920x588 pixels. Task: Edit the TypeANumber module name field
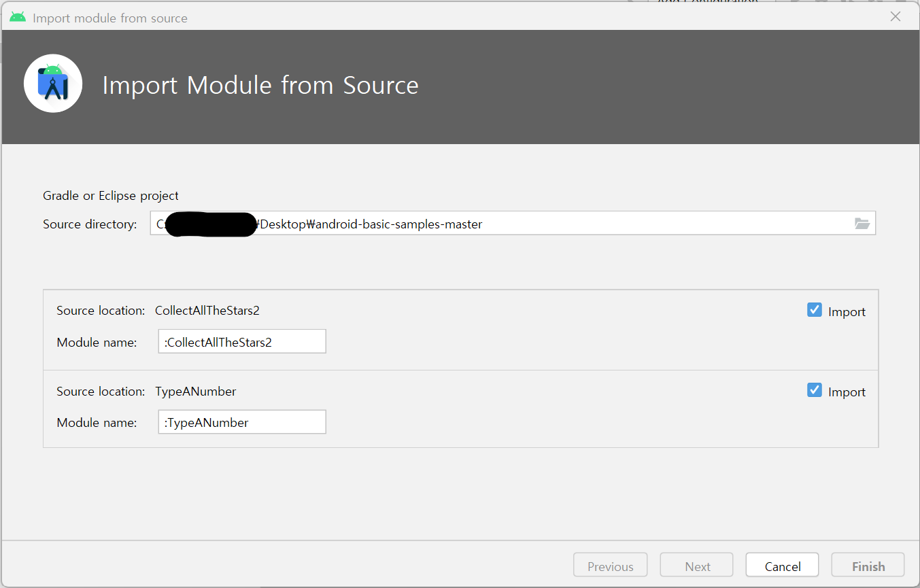(242, 421)
